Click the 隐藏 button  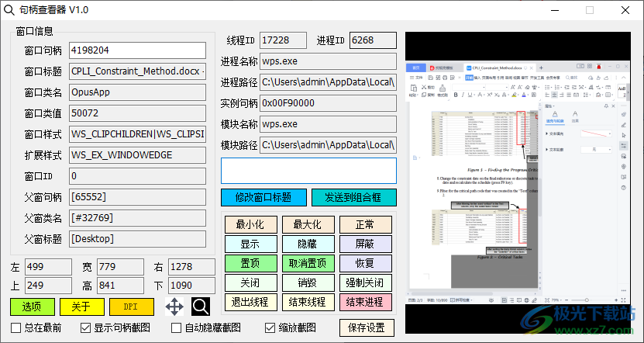[x=308, y=244]
